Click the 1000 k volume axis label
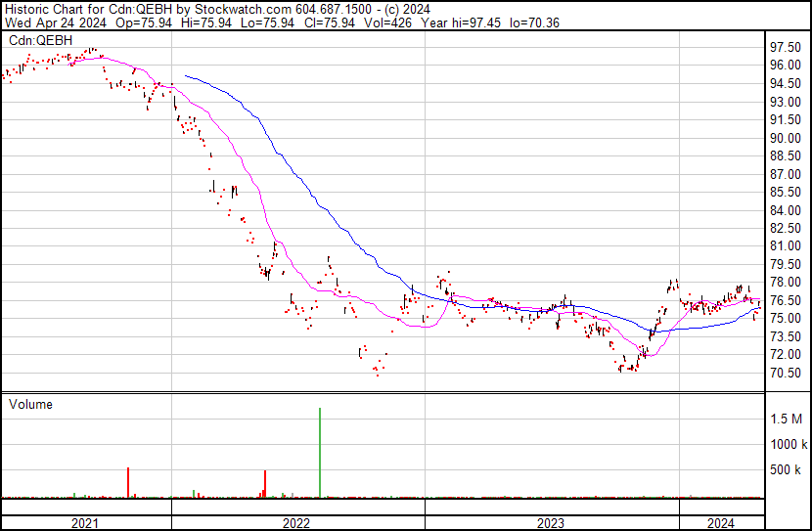 (x=788, y=444)
